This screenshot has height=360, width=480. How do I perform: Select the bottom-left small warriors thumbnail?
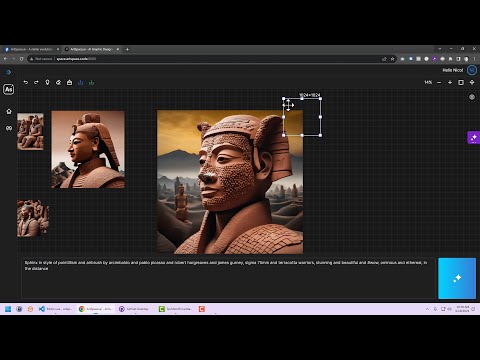33,218
